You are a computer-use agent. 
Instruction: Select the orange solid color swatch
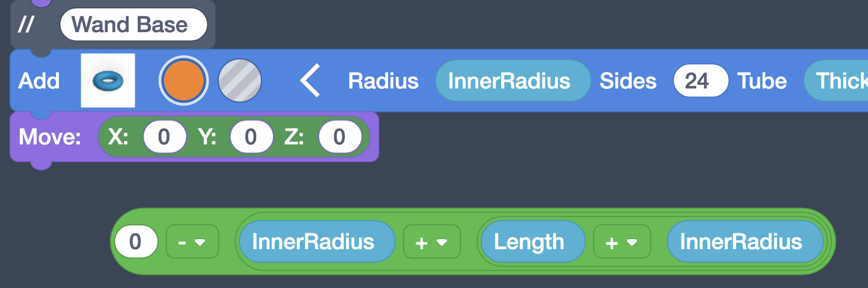point(183,81)
